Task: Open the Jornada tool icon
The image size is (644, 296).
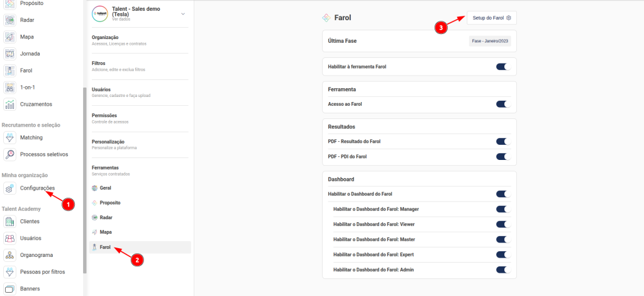Action: click(10, 54)
